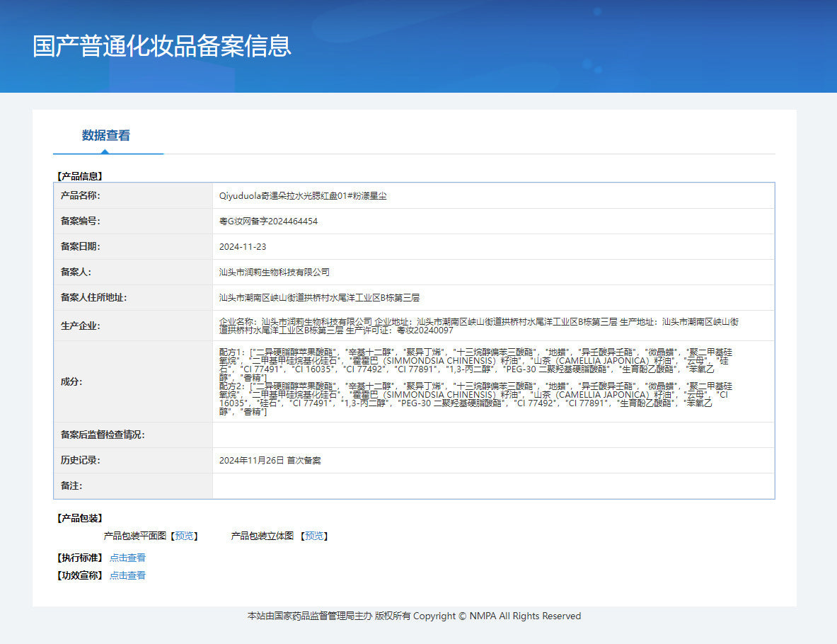Viewport: 837px width, 644px height.
Task: Open 预览 link for 产品包装立体图
Action: click(x=314, y=536)
